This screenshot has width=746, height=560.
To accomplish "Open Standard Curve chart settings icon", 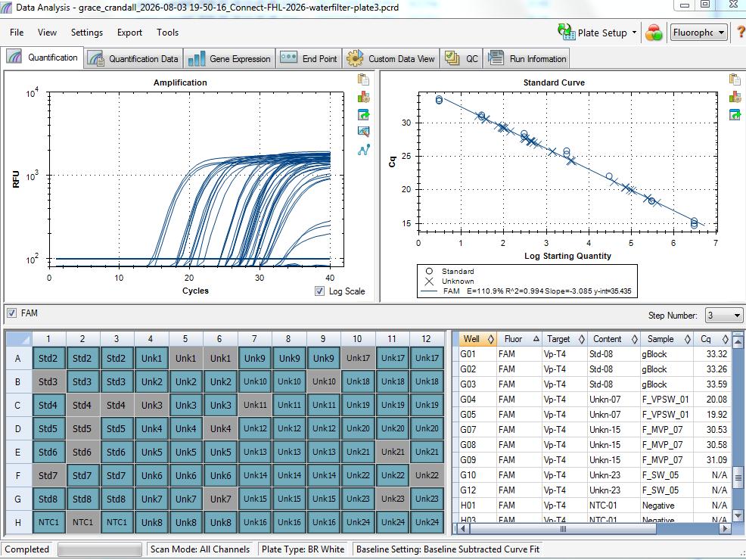I will tap(735, 97).
